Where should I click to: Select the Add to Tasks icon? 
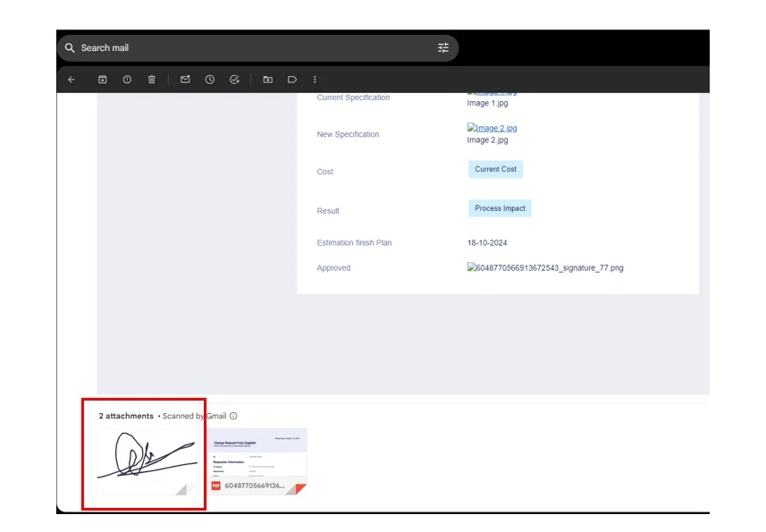[x=234, y=79]
